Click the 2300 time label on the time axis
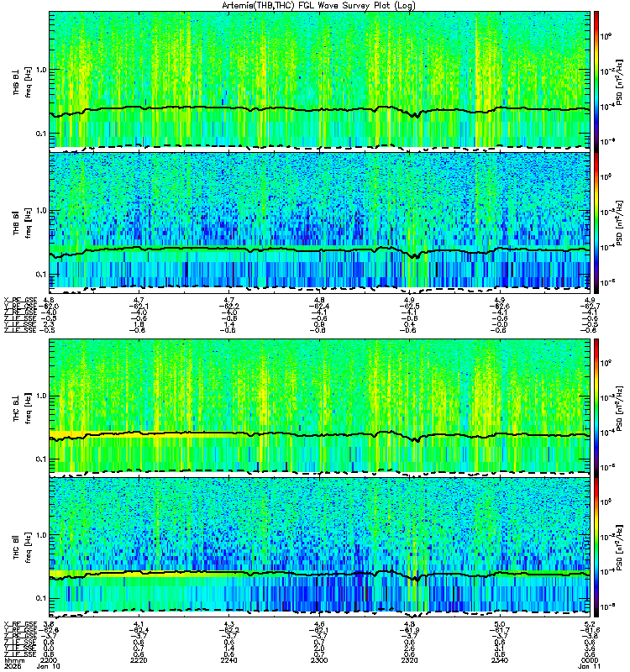The width and height of the screenshot is (630, 672). click(319, 660)
